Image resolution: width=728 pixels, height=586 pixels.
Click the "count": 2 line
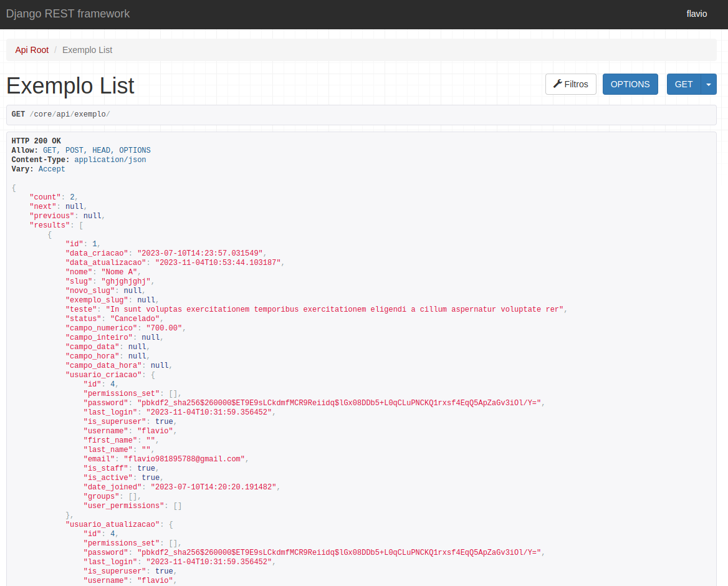[54, 197]
